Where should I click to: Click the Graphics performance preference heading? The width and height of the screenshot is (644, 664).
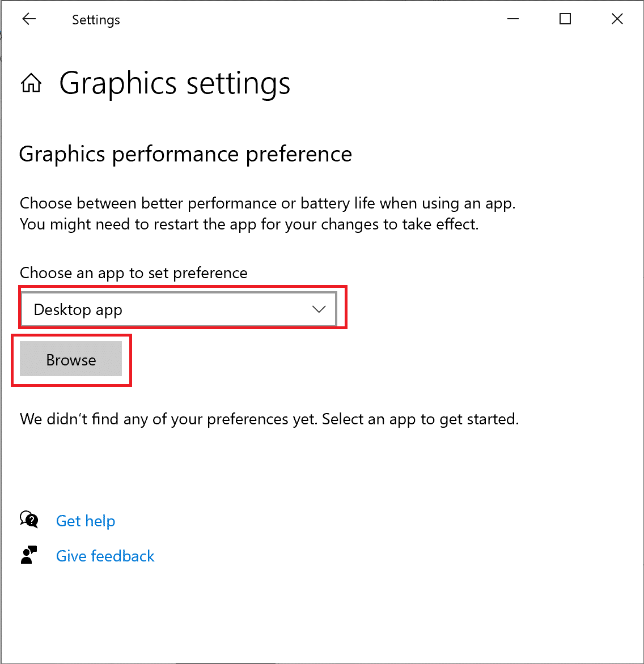click(x=185, y=154)
